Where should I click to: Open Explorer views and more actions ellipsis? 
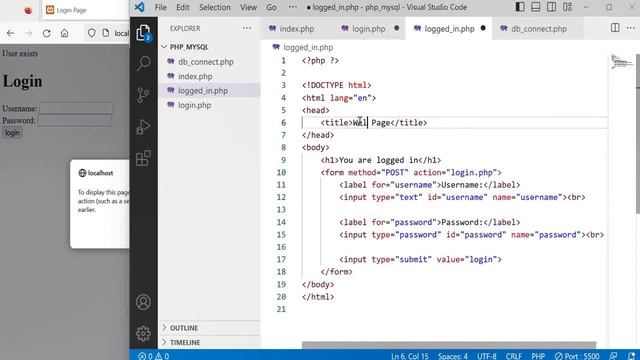[x=247, y=28]
